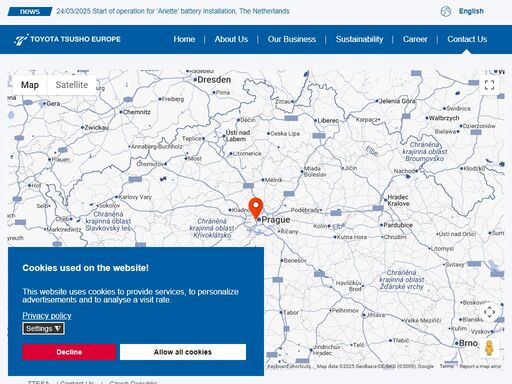The image size is (512, 384).
Task: Open the Sustainability menu
Action: [x=359, y=39]
